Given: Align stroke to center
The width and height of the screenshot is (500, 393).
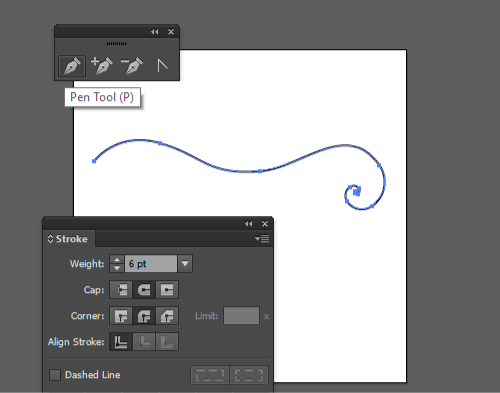Looking at the screenshot, I should coord(121,342).
